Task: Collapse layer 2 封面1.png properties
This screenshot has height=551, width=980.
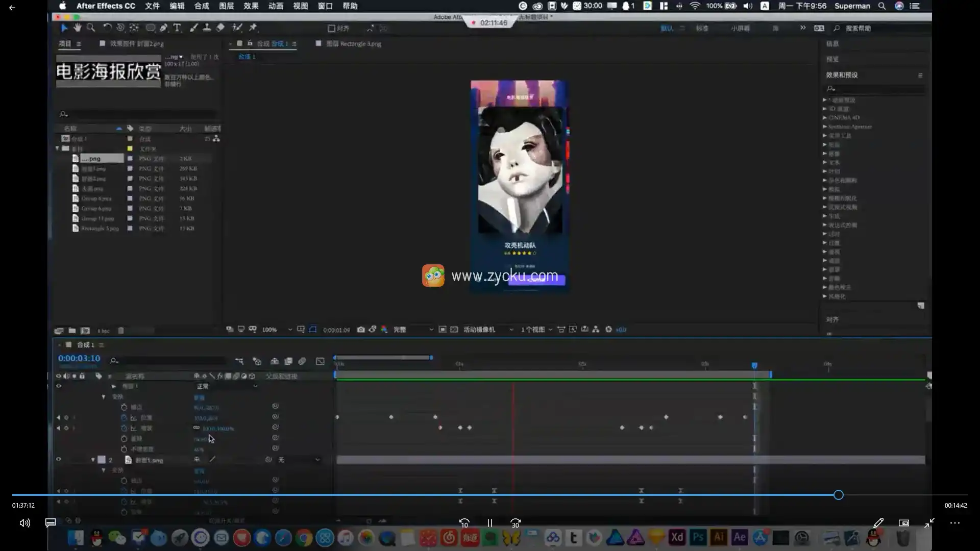Action: coord(93,460)
